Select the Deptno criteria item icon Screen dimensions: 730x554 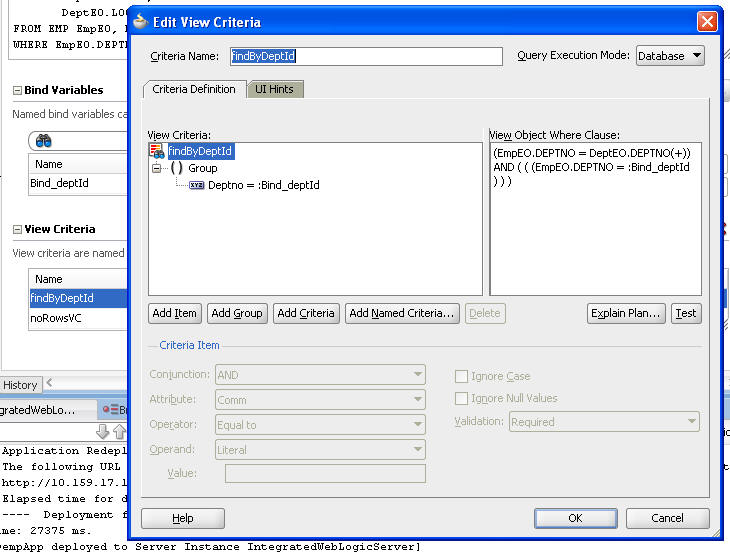click(196, 185)
